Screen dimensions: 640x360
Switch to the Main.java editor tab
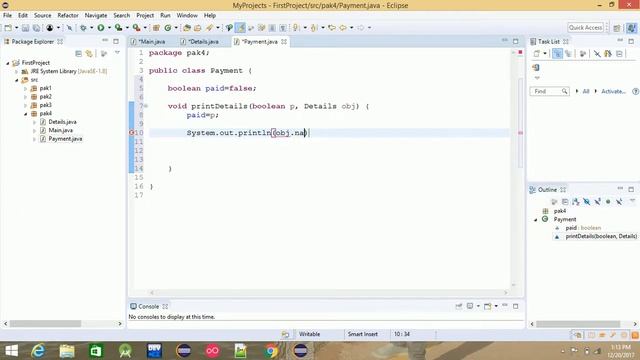[152, 42]
